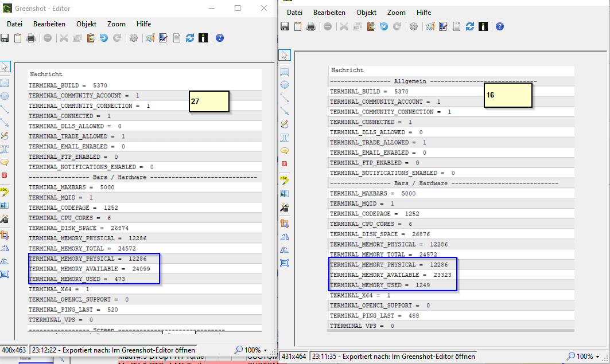Click the blue refresh arrows in the right editor toolbar

[470, 26]
